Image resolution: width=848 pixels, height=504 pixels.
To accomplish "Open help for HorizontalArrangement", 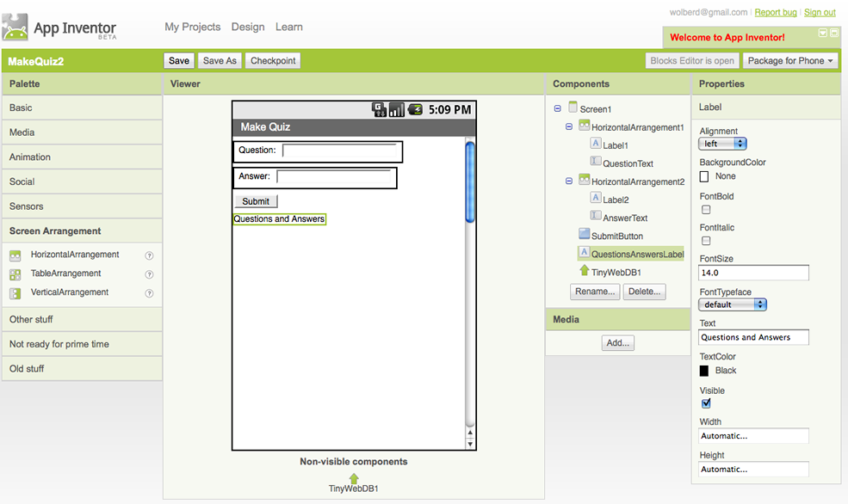I will (x=149, y=255).
